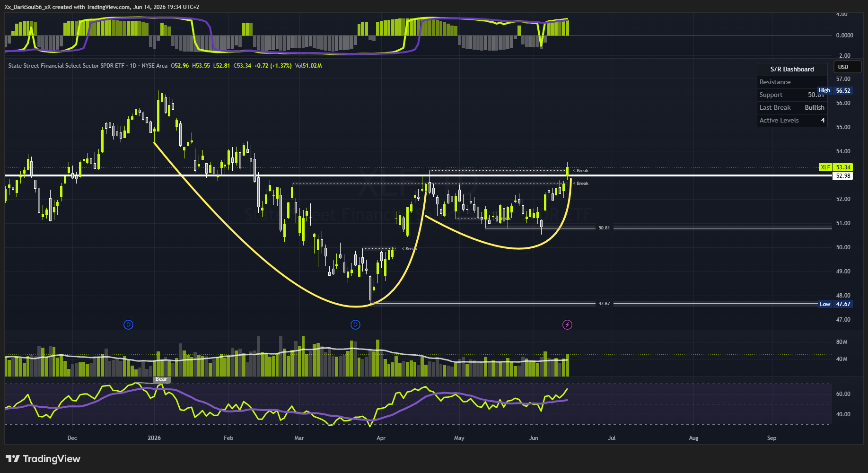Screen dimensions: 868x473
Task: Open the purple lightning earnings marker in June
Action: click(x=567, y=324)
